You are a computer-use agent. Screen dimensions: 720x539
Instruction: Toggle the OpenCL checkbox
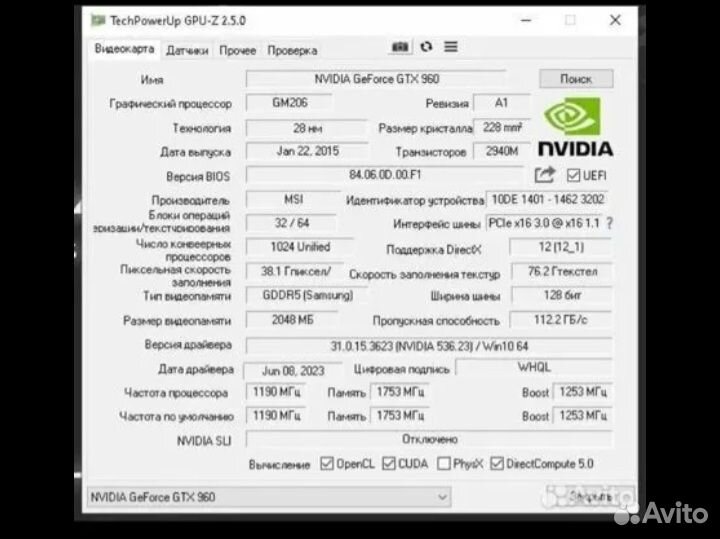tap(327, 464)
